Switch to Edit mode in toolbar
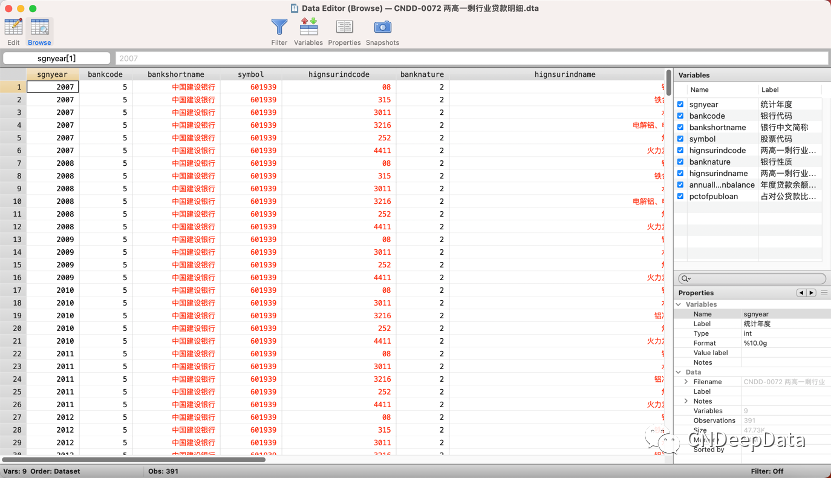The width and height of the screenshot is (832, 478). (x=13, y=32)
